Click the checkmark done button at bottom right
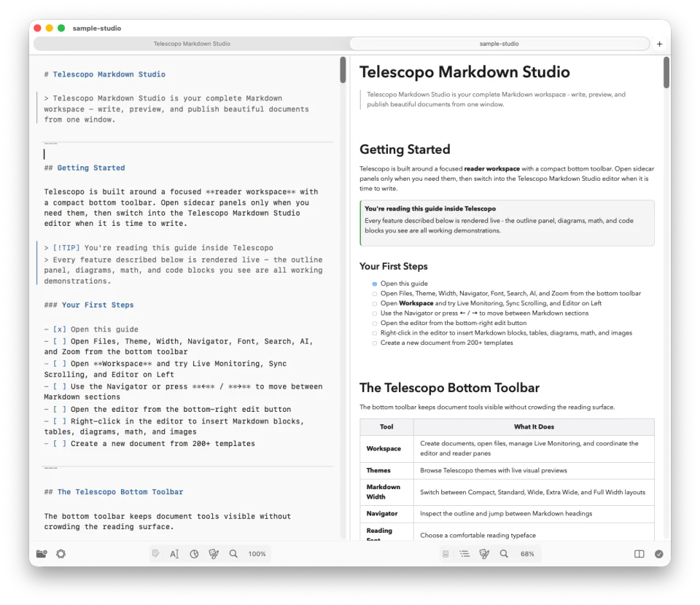Screen dimensions: 700x605 pos(659,554)
